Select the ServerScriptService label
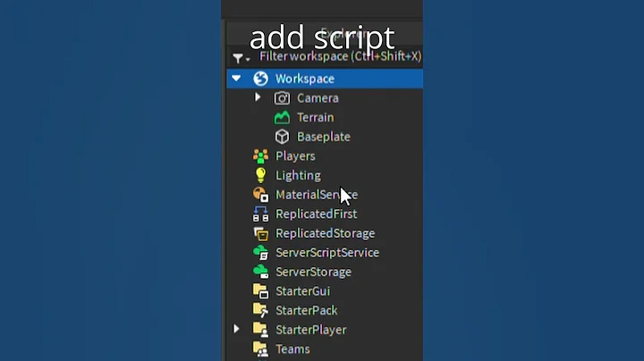Image resolution: width=644 pixels, height=361 pixels. point(327,252)
